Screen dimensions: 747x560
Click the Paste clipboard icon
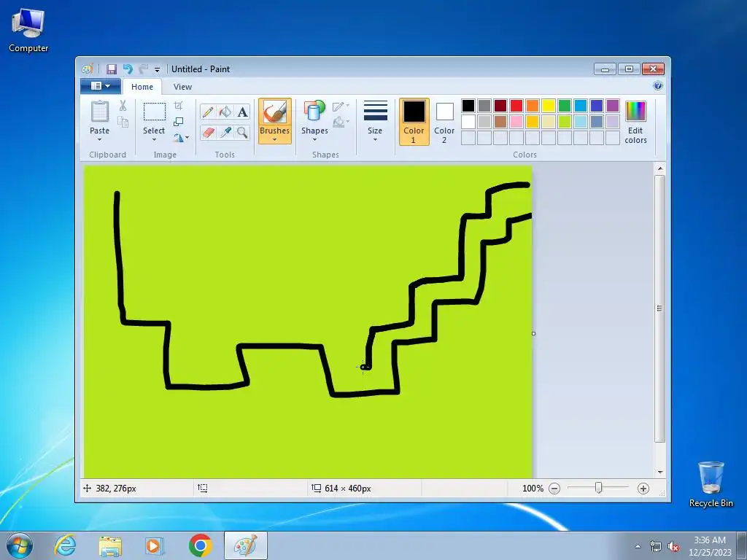pos(99,112)
